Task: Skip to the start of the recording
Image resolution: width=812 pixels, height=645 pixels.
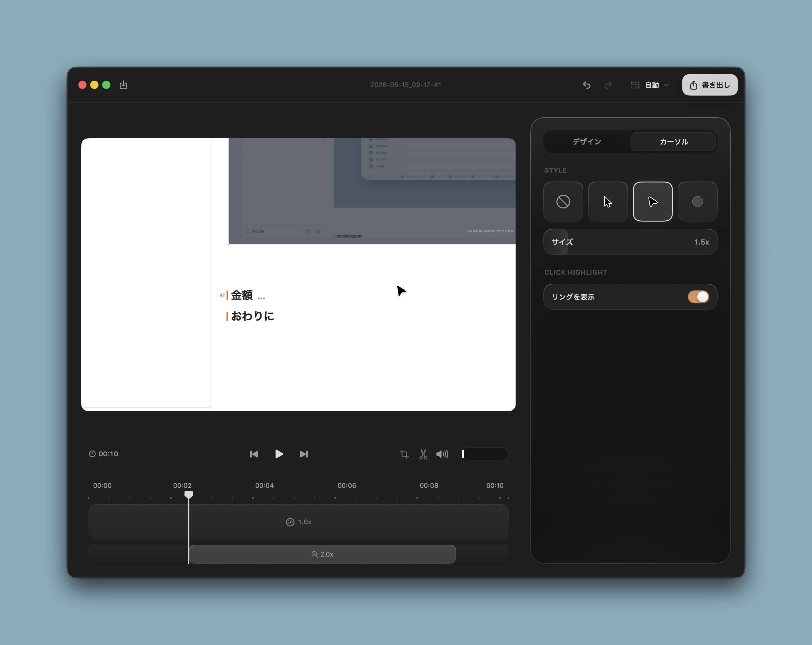Action: point(254,454)
